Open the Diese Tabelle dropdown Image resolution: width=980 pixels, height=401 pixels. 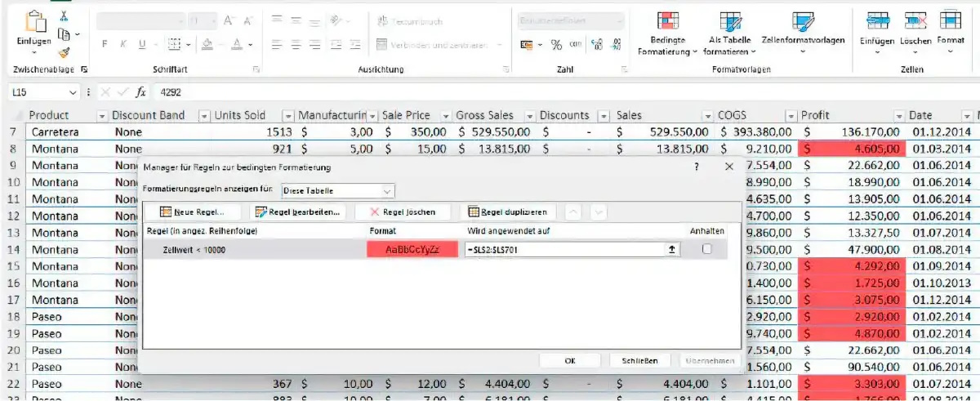tap(337, 191)
